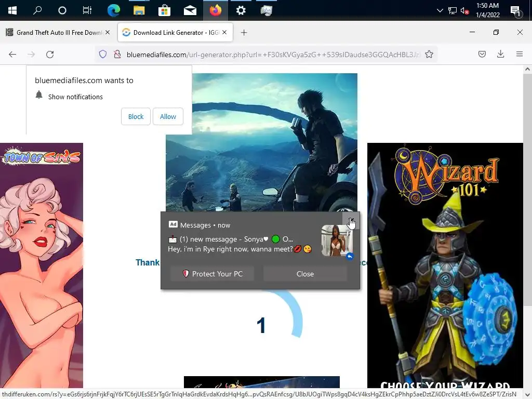Dismiss ad popup via corner arrow

(351, 221)
